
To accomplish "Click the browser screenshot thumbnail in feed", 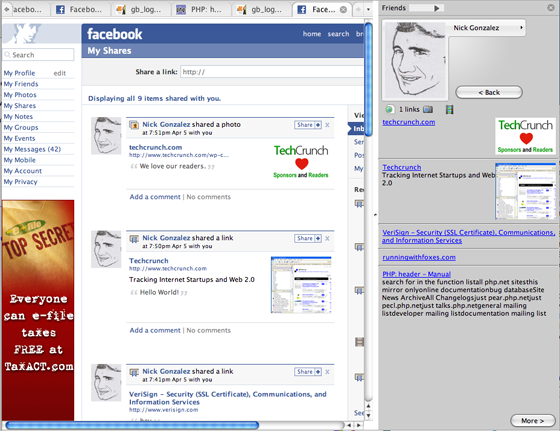I will (301, 285).
